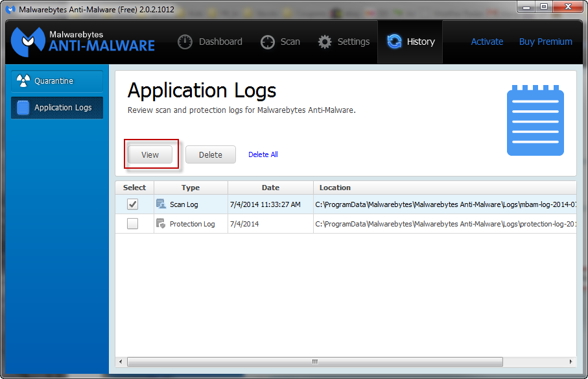Image resolution: width=588 pixels, height=379 pixels.
Task: Click the scrollbar left arrow
Action: pos(121,361)
